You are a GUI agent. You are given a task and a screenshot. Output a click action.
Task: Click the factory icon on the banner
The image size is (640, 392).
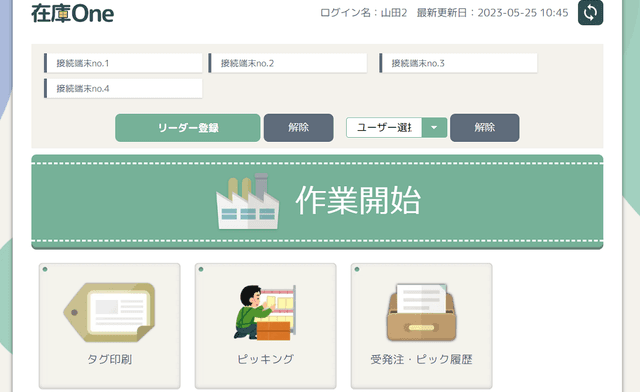click(248, 201)
